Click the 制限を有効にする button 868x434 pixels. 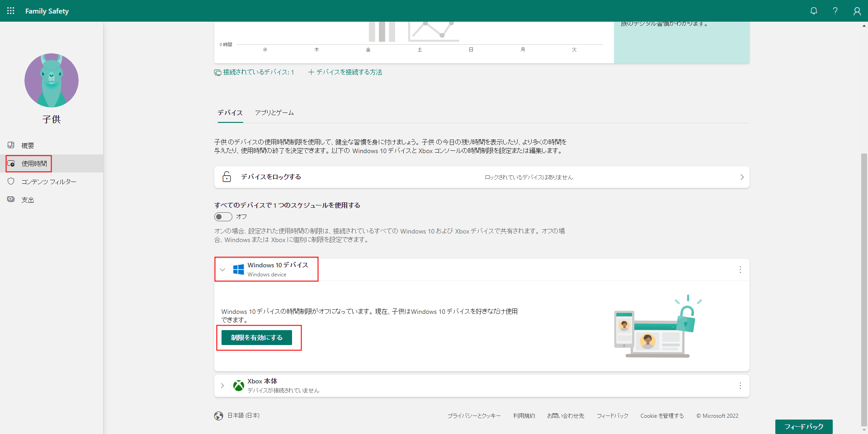click(x=256, y=337)
